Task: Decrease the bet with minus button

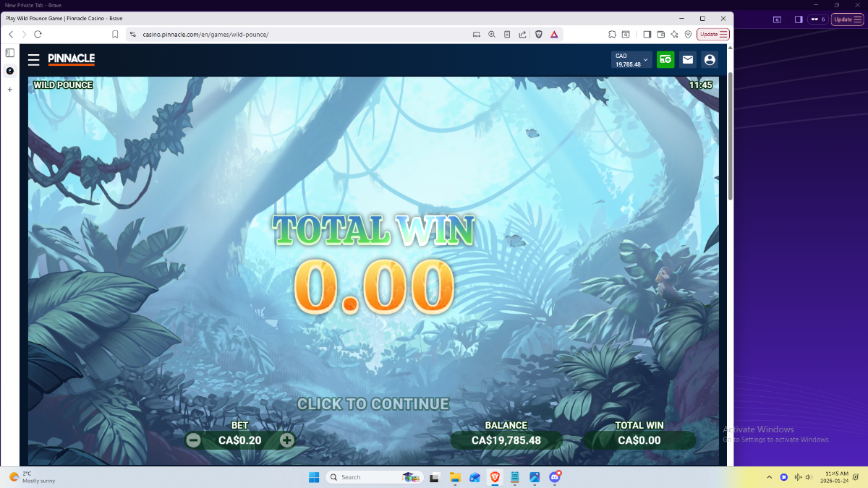Action: [193, 440]
